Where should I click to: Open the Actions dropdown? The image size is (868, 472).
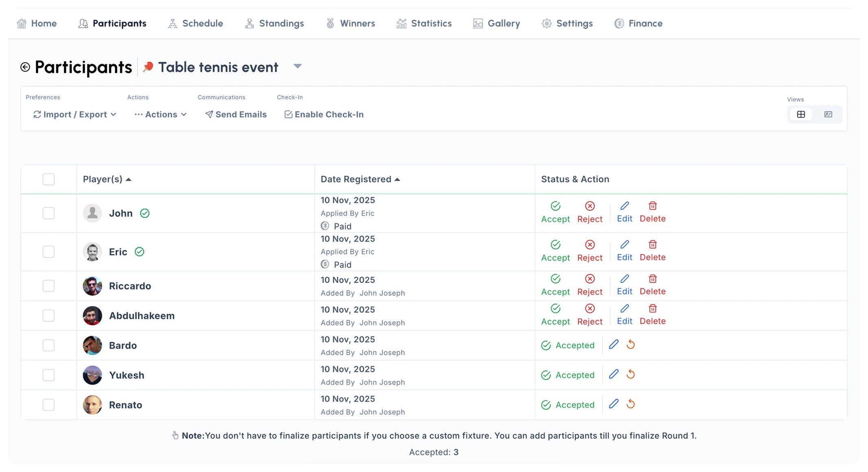click(x=161, y=115)
